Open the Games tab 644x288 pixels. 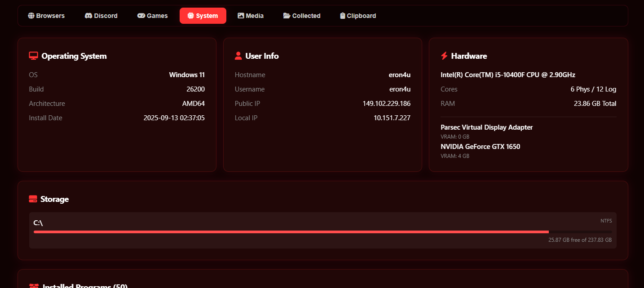(153, 16)
